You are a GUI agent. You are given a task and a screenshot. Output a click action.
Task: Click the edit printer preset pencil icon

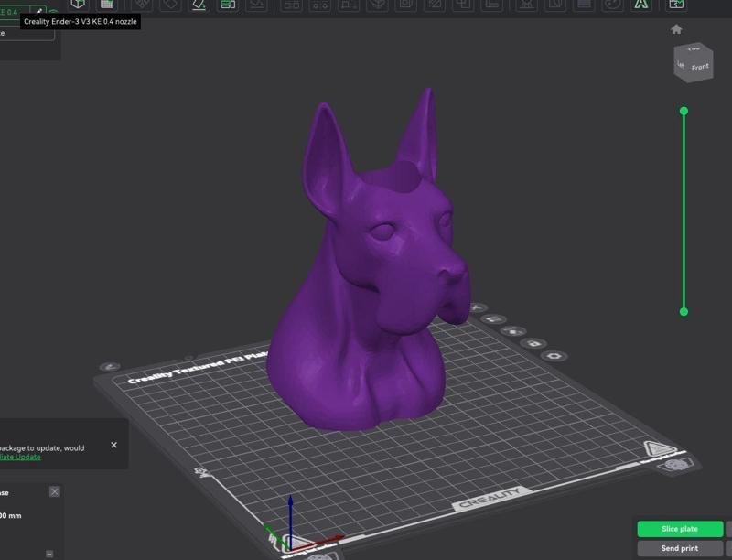click(39, 12)
